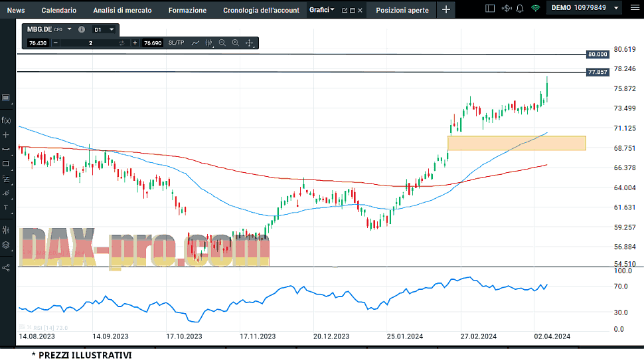The image size is (644, 361).
Task: Increase the volume with plus button
Action: (x=135, y=43)
